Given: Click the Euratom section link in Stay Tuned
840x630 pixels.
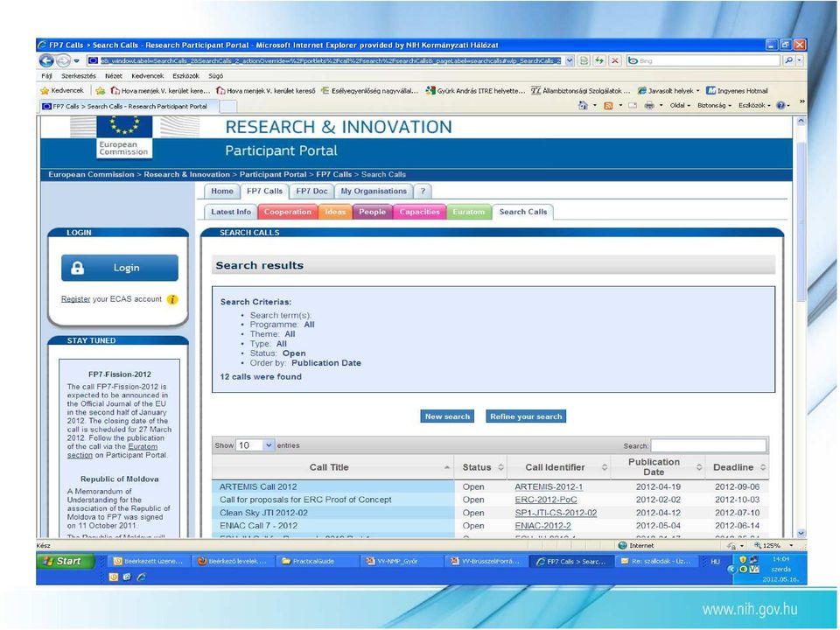Looking at the screenshot, I should coord(143,446).
